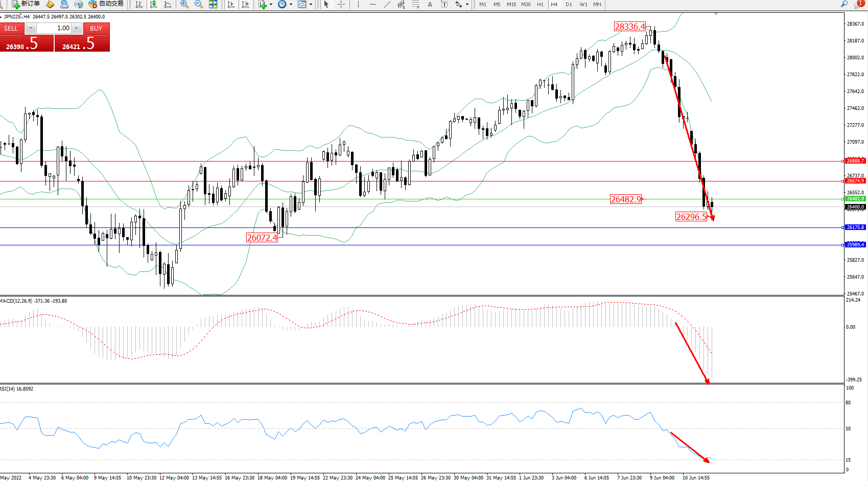Toggle AutoTrading (自动交易) on the toolbar
This screenshot has height=481, width=868.
[106, 4]
